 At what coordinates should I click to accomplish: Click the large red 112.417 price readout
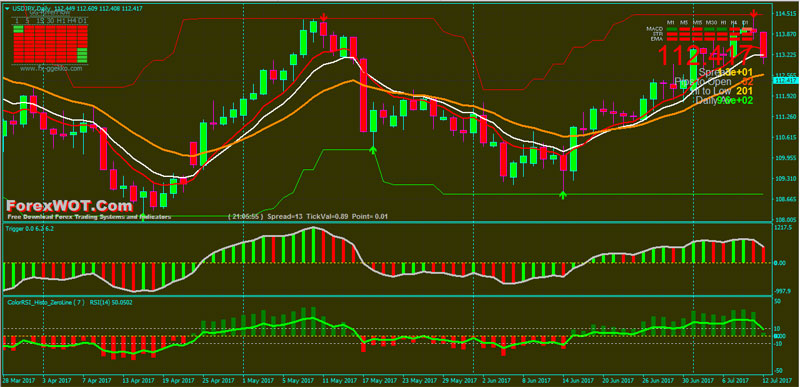coord(704,55)
